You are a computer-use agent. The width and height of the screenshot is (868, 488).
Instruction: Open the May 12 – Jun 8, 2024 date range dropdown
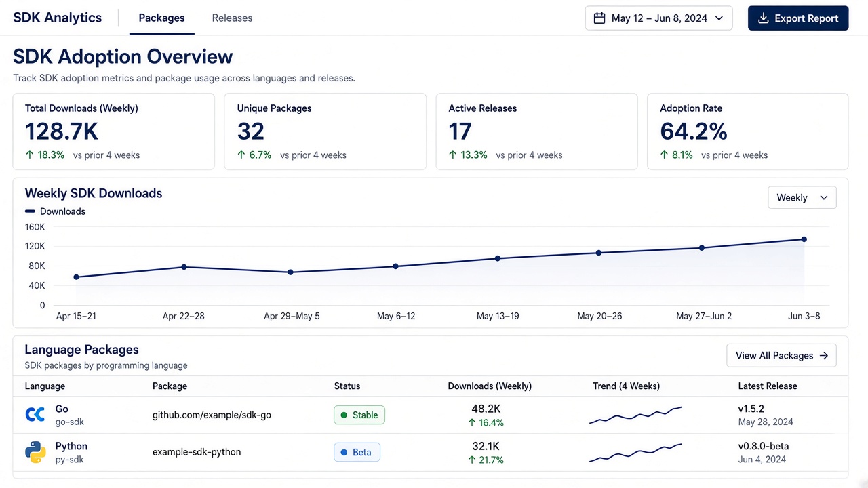tap(658, 18)
